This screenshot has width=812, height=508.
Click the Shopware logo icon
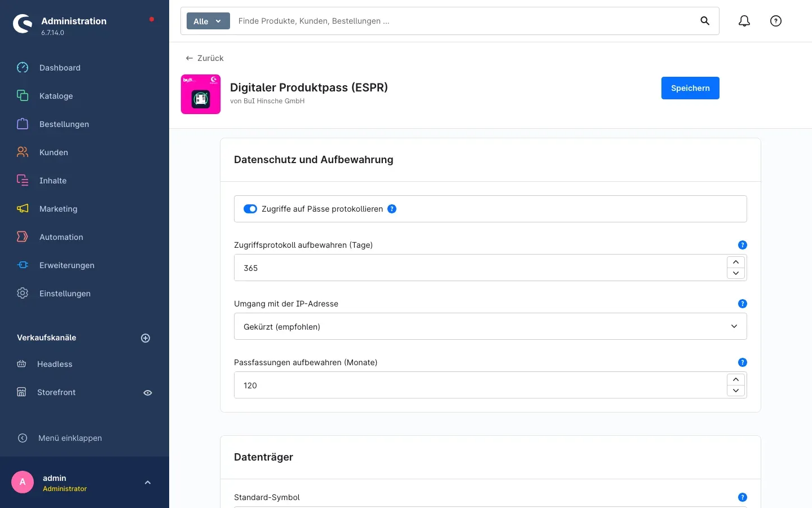tap(23, 24)
